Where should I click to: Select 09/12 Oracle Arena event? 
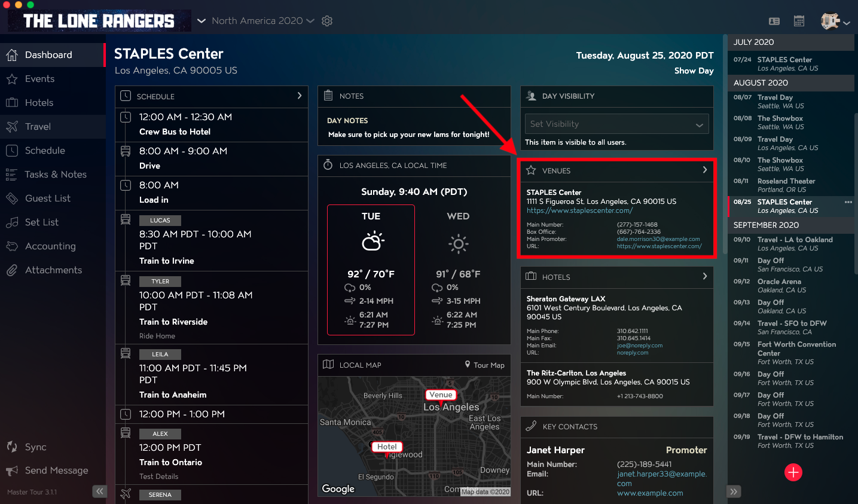tap(791, 286)
